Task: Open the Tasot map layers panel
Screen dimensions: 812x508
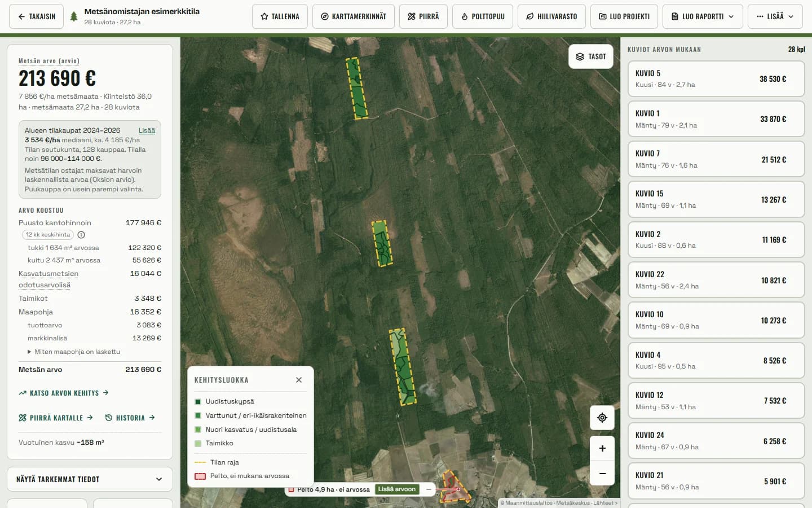Action: [x=591, y=56]
